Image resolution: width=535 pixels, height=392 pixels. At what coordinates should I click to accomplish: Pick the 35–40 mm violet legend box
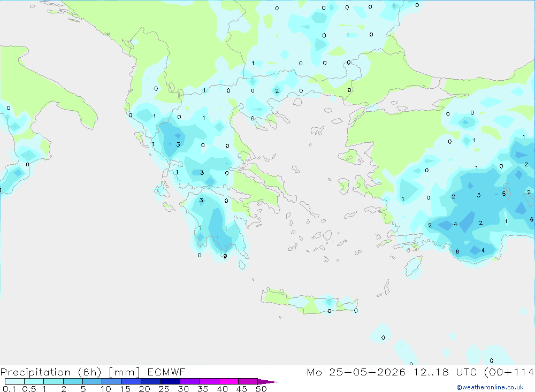(x=209, y=381)
